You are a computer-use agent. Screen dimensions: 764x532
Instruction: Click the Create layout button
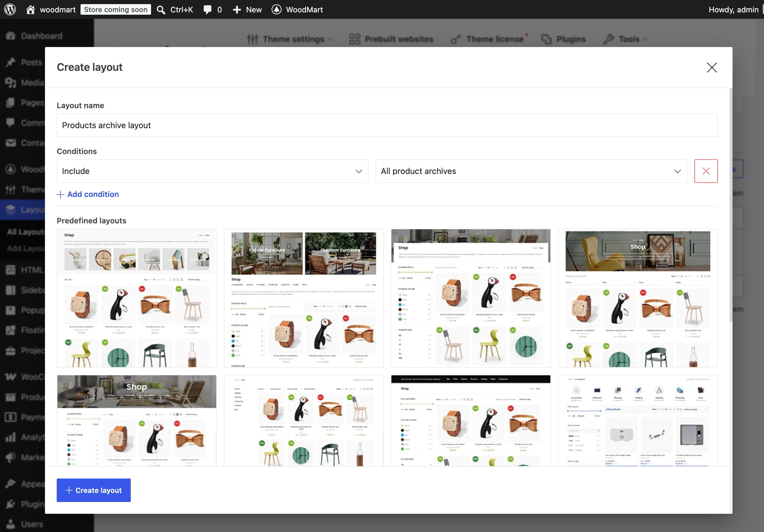tap(93, 490)
